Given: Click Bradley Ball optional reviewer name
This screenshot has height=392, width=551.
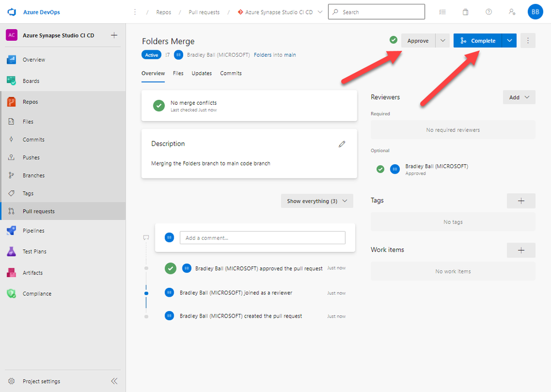Looking at the screenshot, I should 436,166.
